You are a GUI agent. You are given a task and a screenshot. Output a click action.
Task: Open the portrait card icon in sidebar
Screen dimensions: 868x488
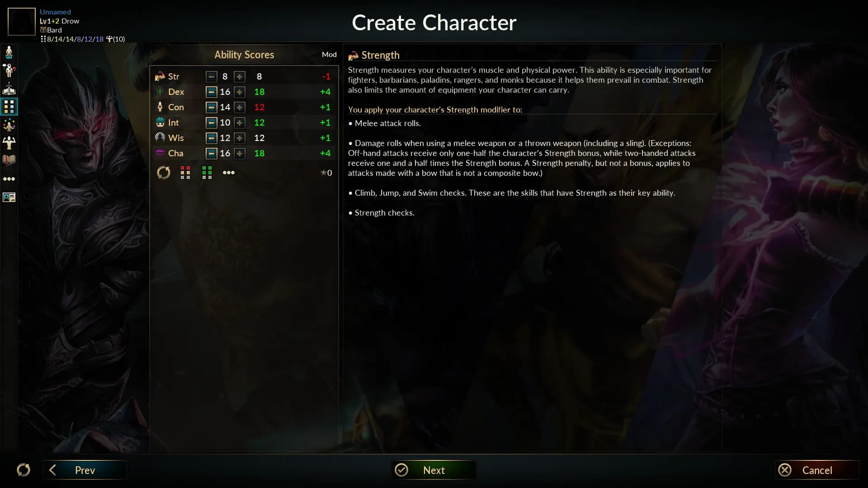pos(9,197)
